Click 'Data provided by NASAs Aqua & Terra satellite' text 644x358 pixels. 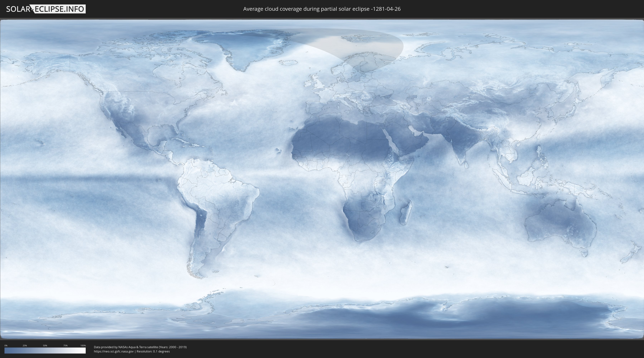coord(126,347)
